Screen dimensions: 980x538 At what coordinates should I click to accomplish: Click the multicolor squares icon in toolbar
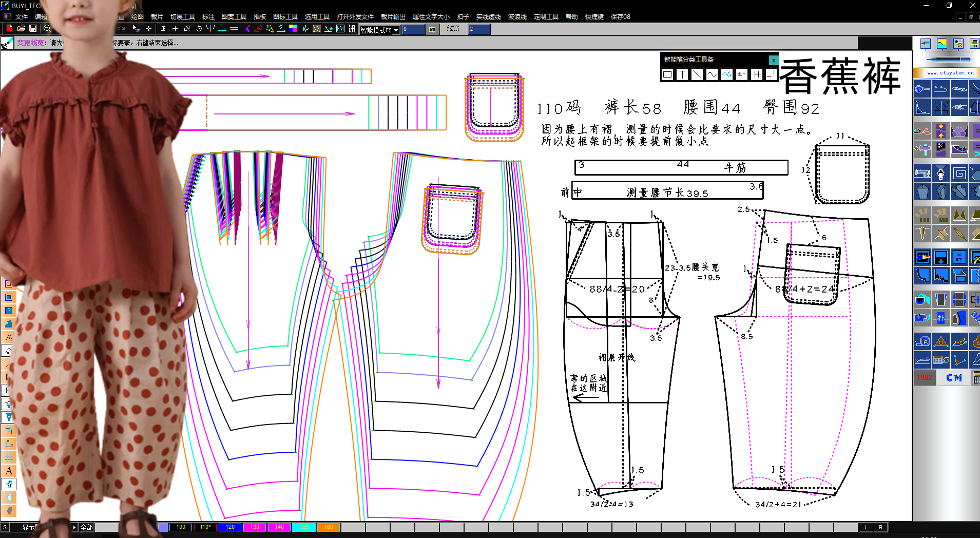(x=293, y=29)
